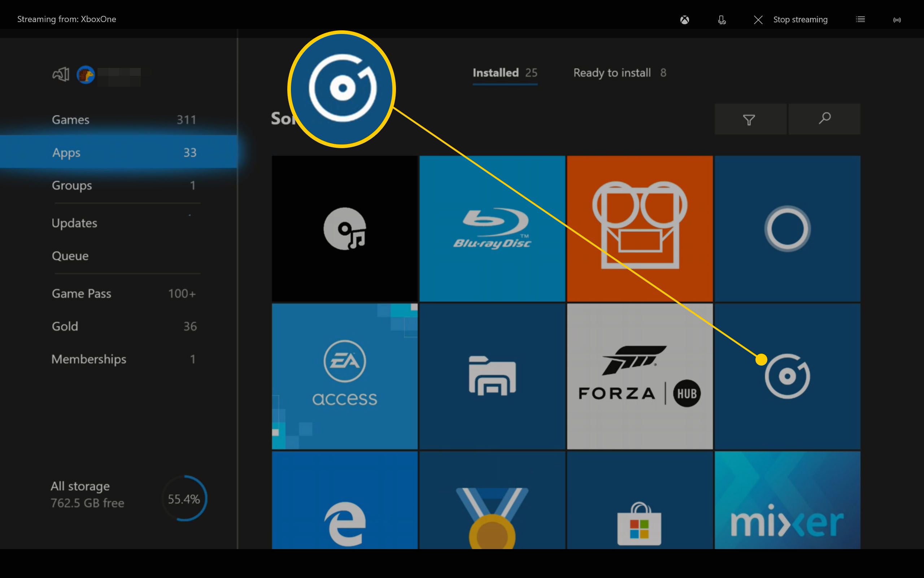Click the streaming signal quality icon
The image size is (924, 578).
[897, 20]
